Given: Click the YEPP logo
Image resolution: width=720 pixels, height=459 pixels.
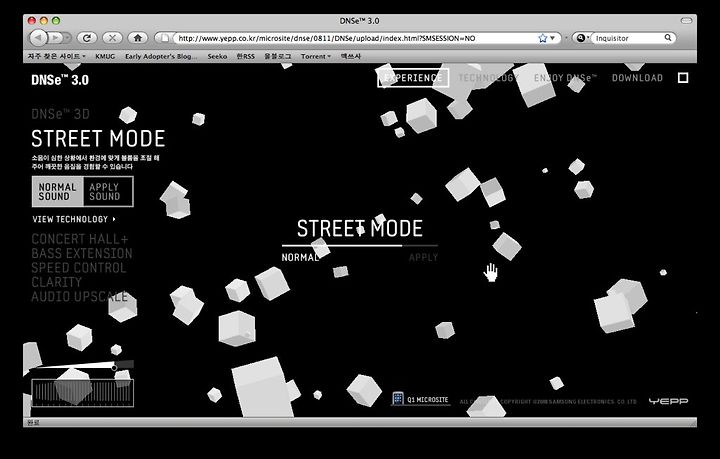Looking at the screenshot, I should (x=668, y=401).
